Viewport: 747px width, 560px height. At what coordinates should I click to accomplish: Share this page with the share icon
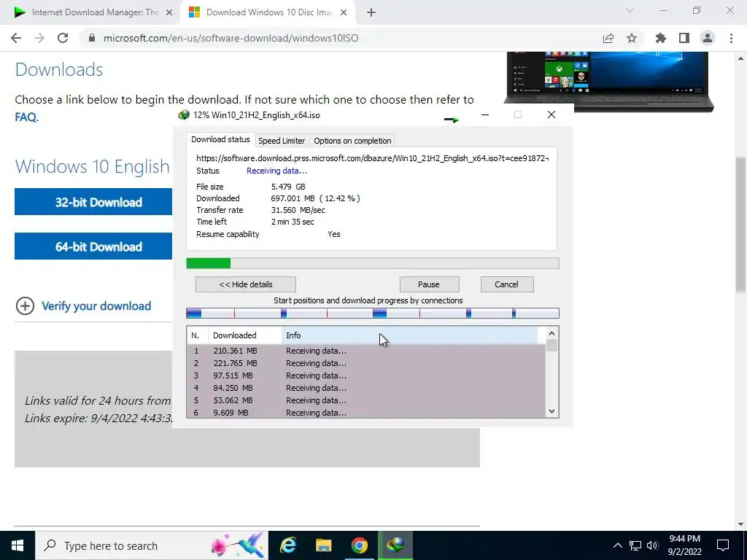tap(608, 38)
